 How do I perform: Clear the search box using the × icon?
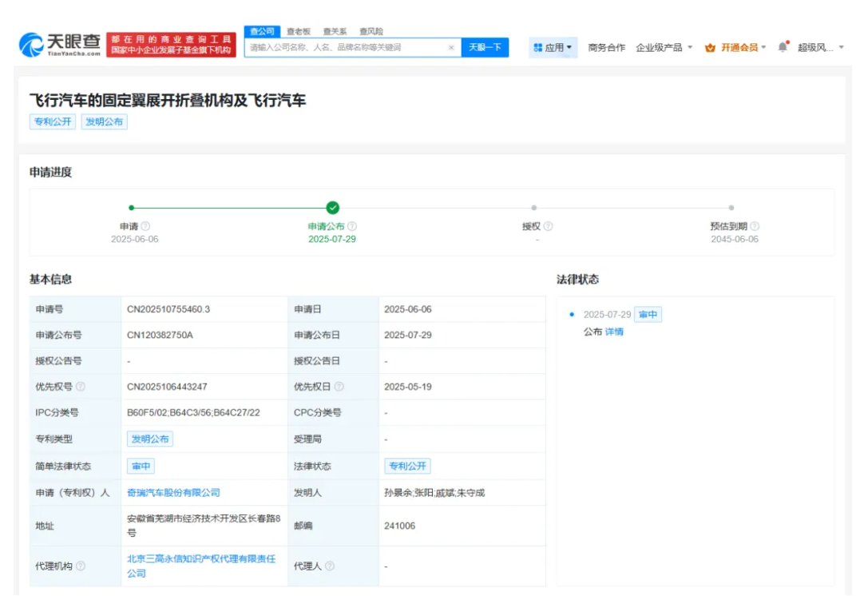[450, 48]
